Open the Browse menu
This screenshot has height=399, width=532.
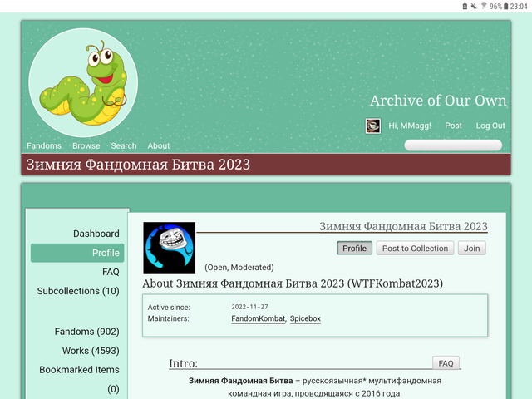tap(86, 146)
